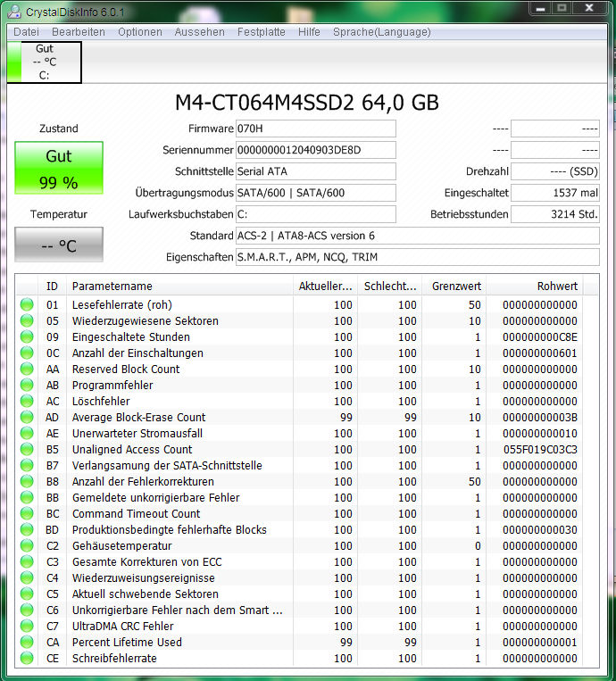Click status icon for Lesefehlerrate (roh)
The height and width of the screenshot is (681, 616).
pos(27,304)
